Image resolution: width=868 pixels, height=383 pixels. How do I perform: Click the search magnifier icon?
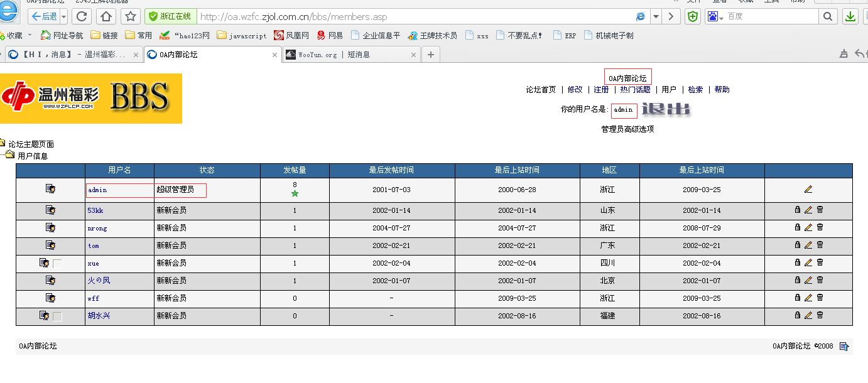click(x=828, y=16)
